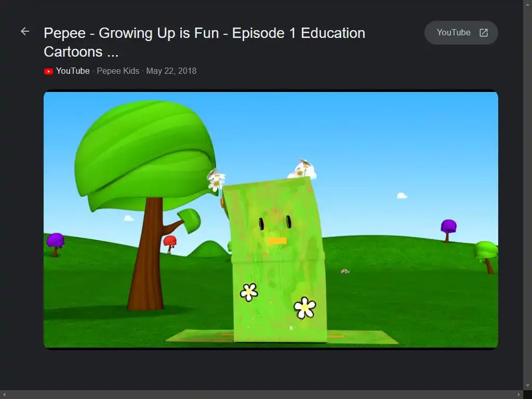Click the red YouTube logo icon
Screen dimensions: 532x399
click(x=48, y=71)
